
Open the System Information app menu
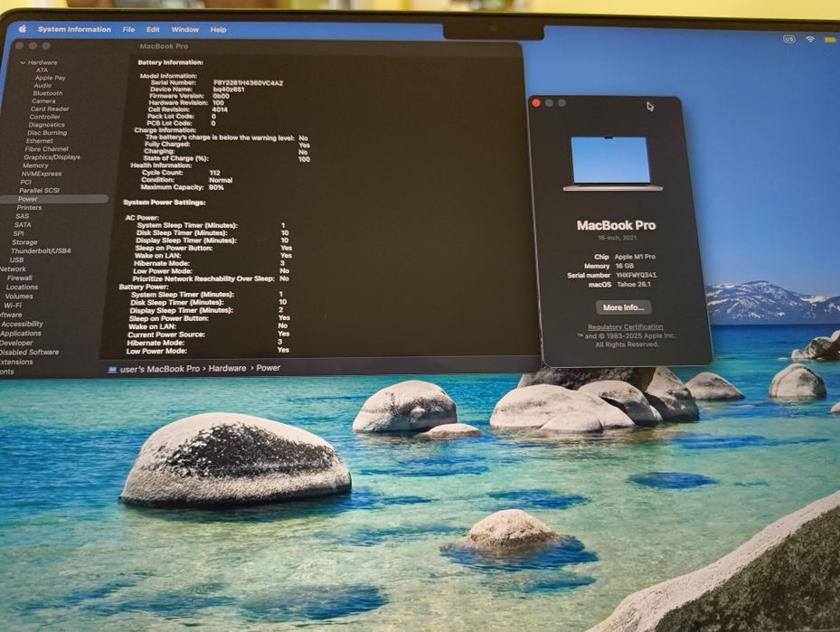(74, 30)
